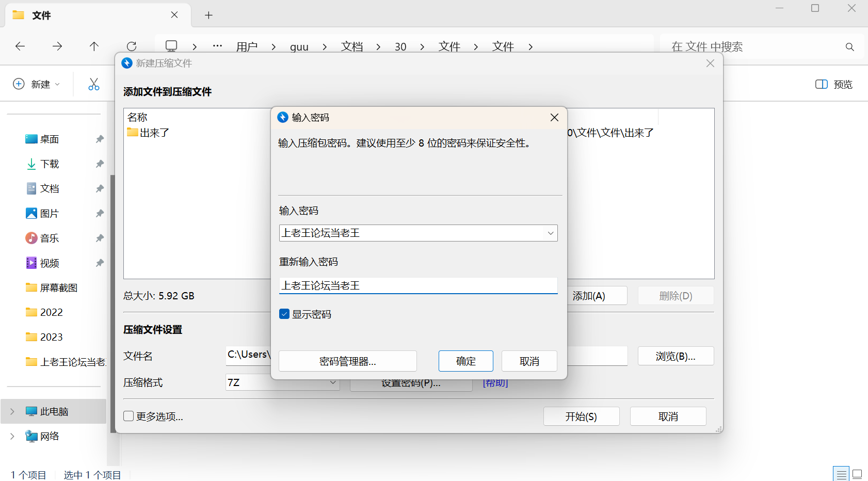Open the 新建 menu in Explorer toolbar
868x481 pixels.
pos(37,84)
